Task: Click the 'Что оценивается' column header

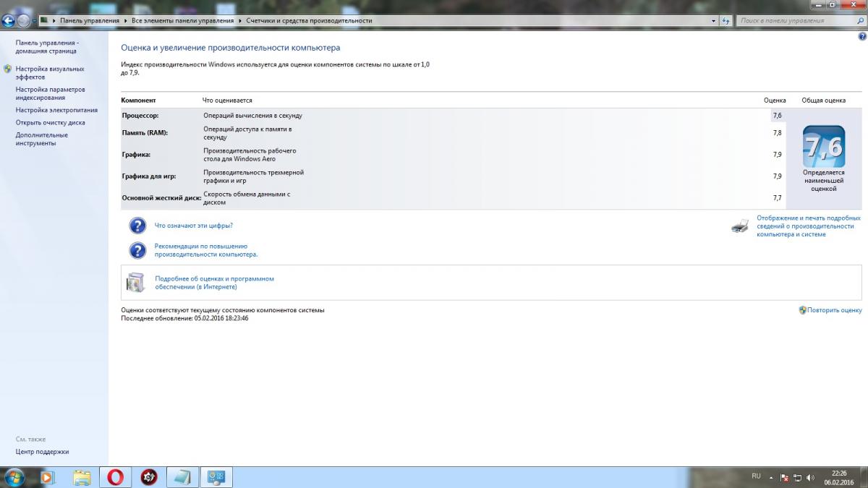Action: tap(227, 100)
